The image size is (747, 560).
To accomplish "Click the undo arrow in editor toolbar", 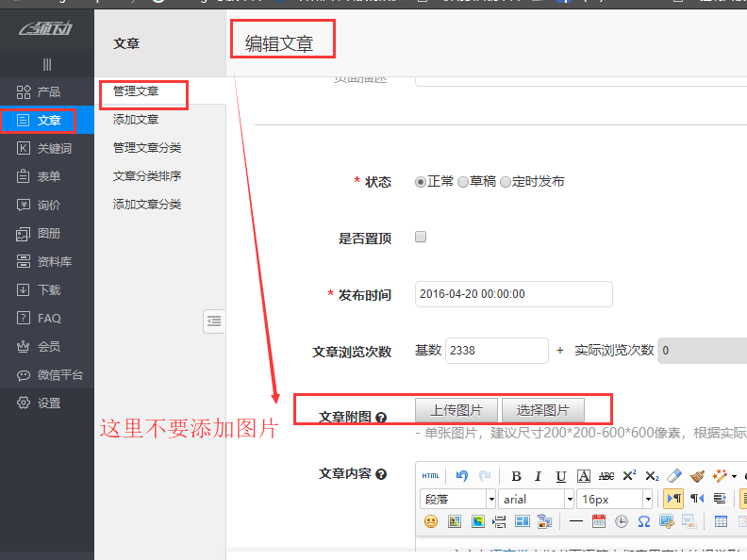I will pos(461,476).
